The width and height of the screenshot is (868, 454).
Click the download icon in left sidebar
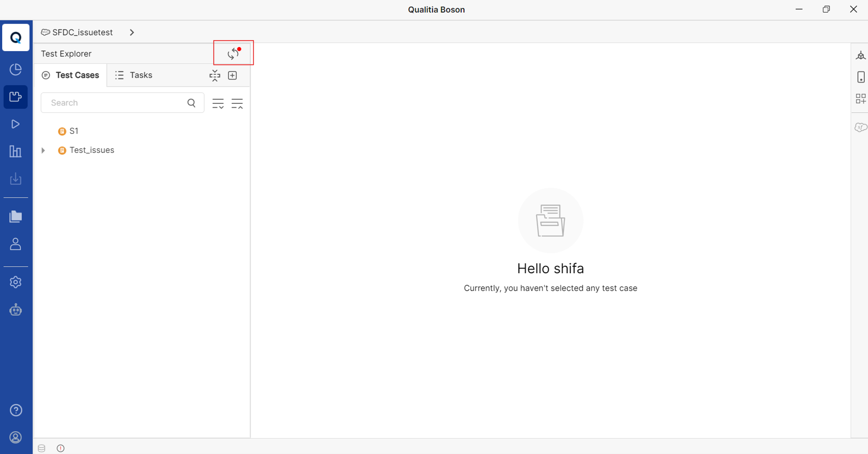[16, 179]
